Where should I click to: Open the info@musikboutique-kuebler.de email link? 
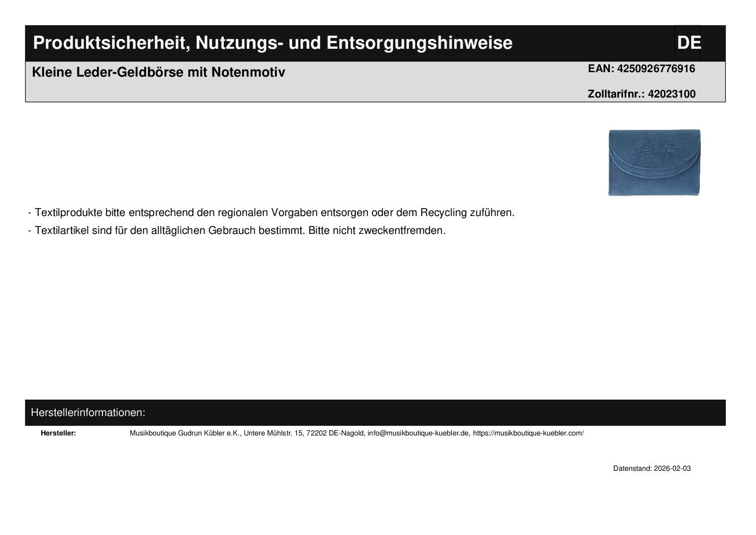click(418, 433)
